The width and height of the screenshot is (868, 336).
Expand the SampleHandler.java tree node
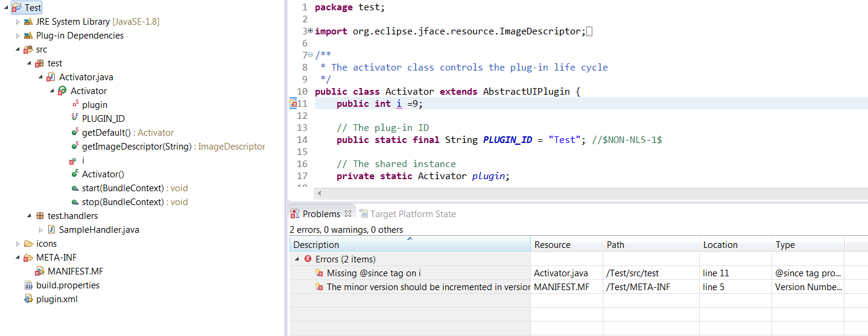[x=40, y=230]
